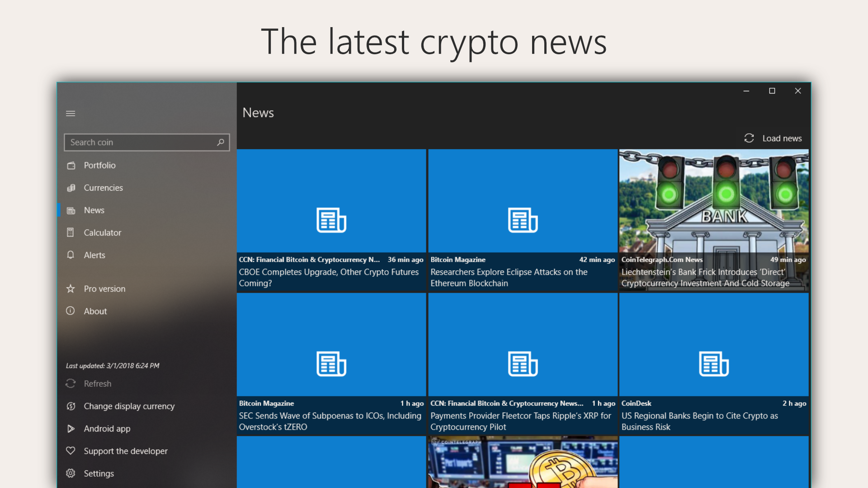Click the Alerts bell icon

click(x=71, y=255)
